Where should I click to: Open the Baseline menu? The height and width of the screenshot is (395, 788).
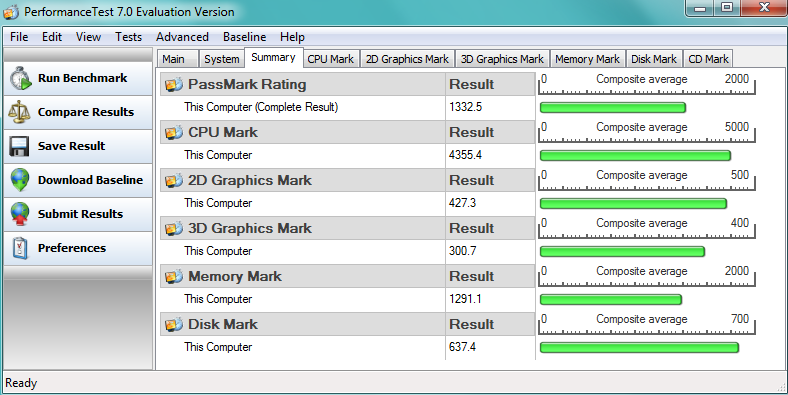pos(244,37)
